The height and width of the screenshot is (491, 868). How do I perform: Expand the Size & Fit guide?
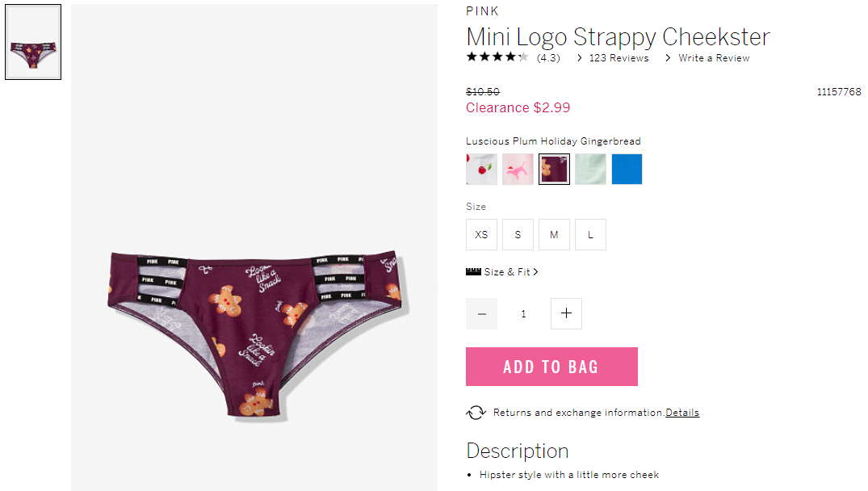tap(510, 272)
